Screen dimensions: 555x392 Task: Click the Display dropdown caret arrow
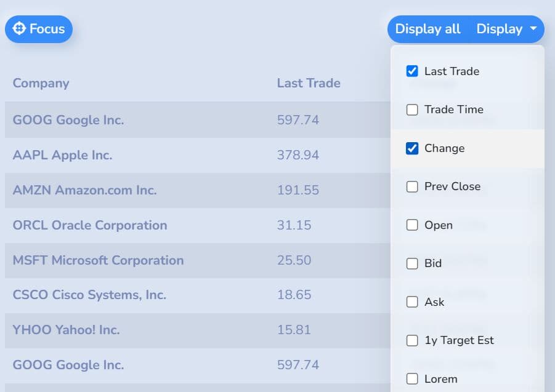click(533, 29)
